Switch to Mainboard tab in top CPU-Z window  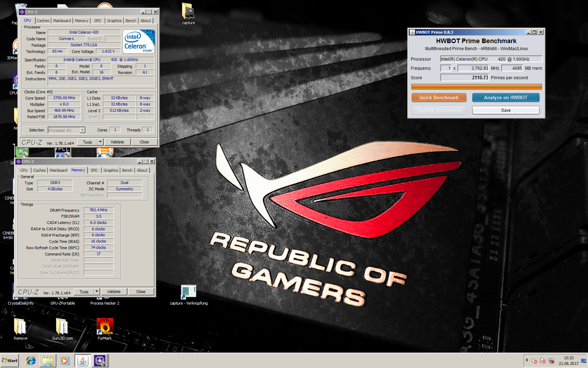coord(62,21)
